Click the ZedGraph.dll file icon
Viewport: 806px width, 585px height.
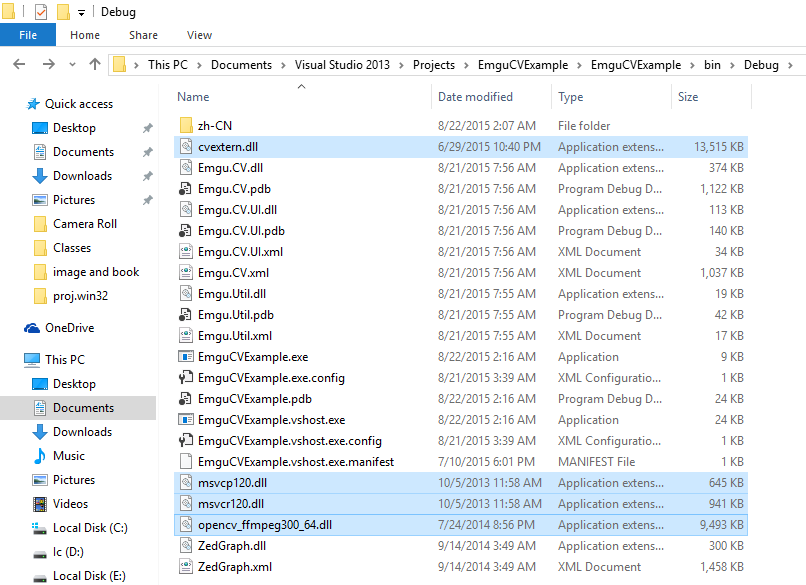(x=186, y=546)
